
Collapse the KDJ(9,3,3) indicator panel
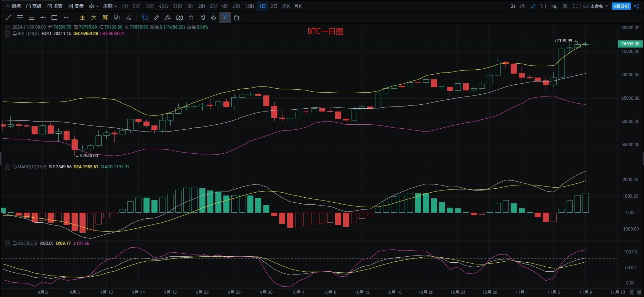tap(8, 243)
